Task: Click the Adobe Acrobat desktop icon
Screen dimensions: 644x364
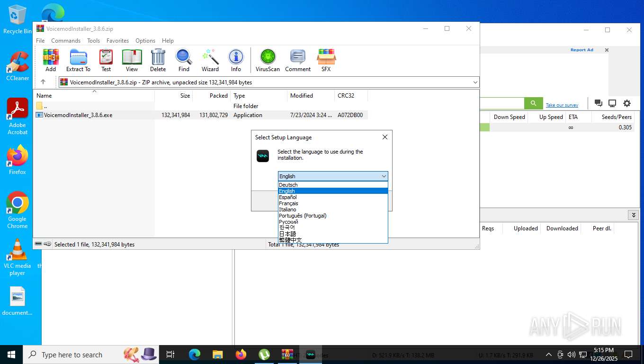Action: click(18, 117)
